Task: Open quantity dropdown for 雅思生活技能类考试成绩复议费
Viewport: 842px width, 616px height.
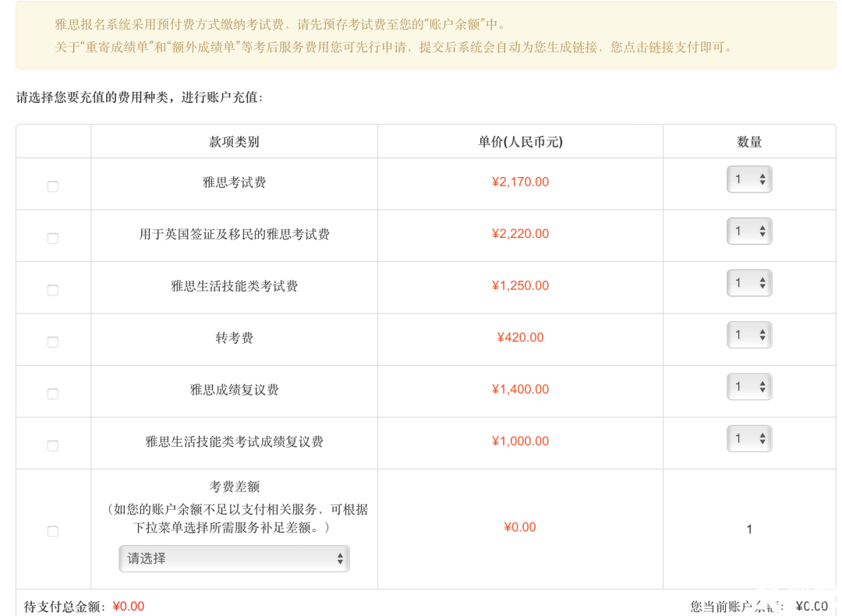Action: (x=749, y=438)
